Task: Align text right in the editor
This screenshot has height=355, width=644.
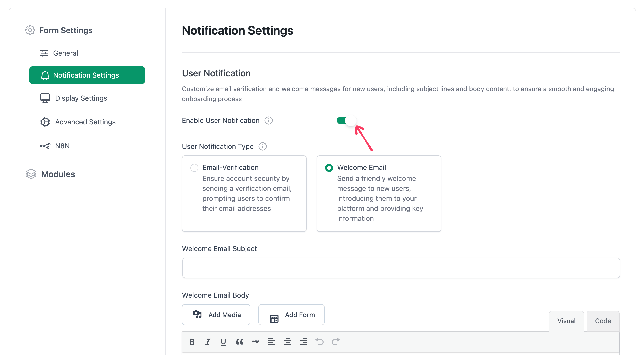Action: point(303,342)
